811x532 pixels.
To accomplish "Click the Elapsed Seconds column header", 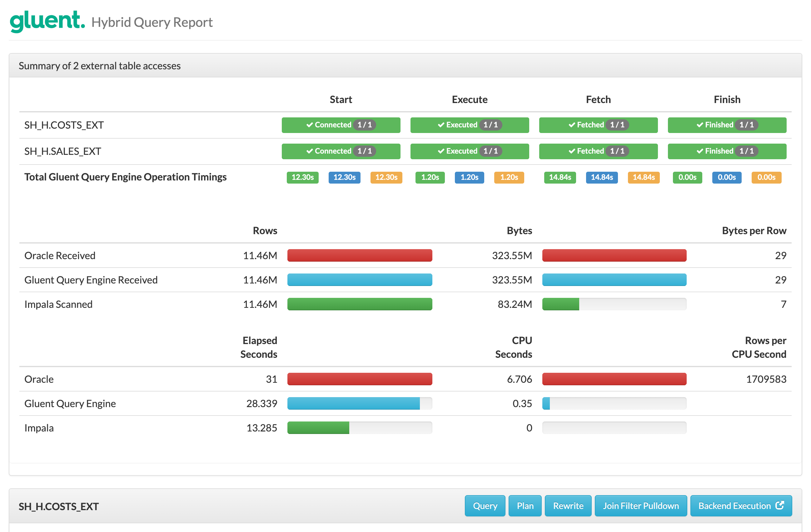I will click(259, 347).
